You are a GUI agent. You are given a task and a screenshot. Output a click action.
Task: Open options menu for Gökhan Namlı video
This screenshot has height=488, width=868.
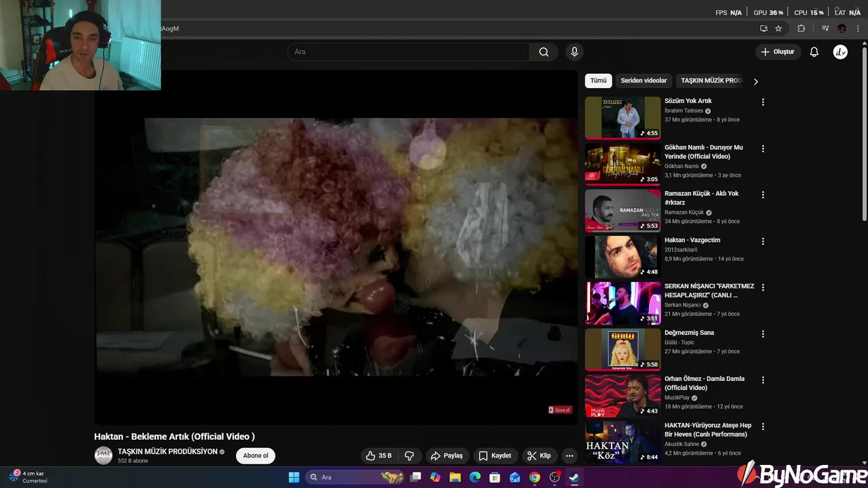point(763,148)
